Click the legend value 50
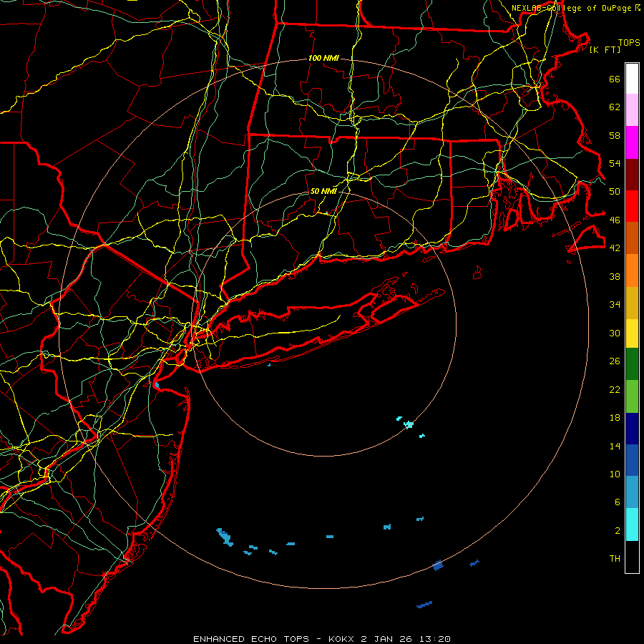 click(615, 192)
